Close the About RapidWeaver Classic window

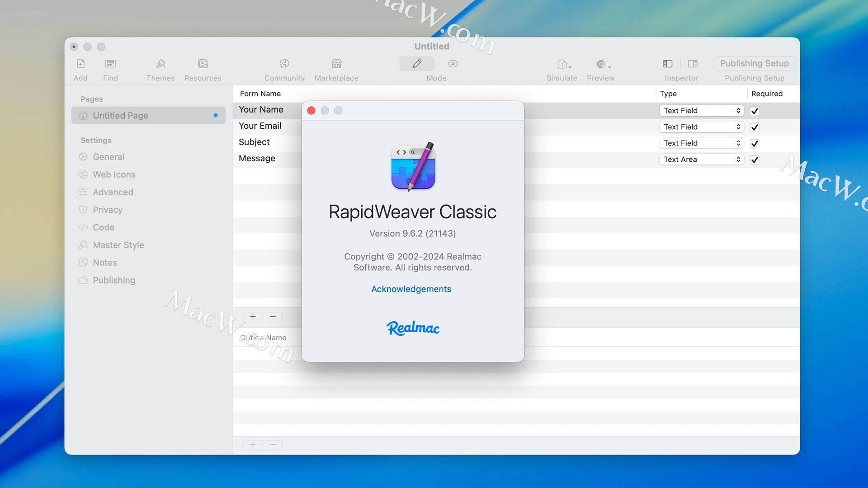tap(311, 111)
